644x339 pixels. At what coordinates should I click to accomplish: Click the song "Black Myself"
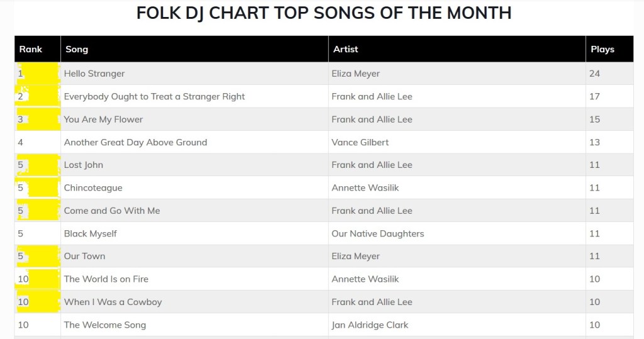(x=91, y=233)
